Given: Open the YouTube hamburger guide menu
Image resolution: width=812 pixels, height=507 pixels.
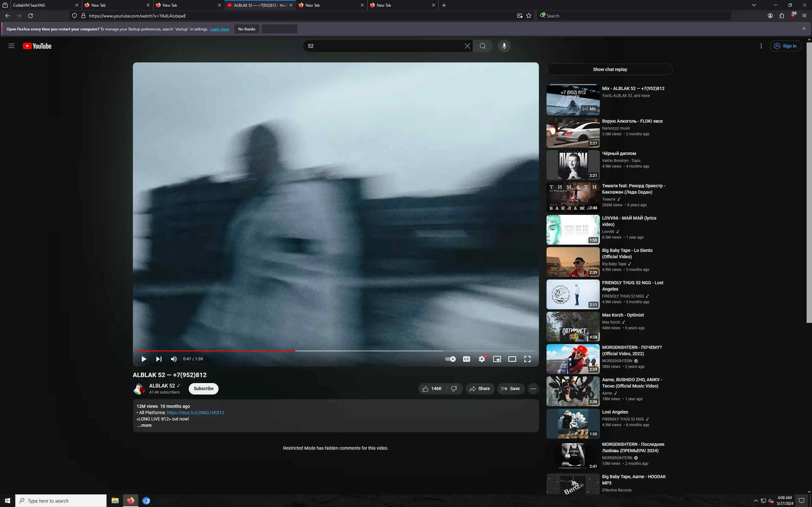Looking at the screenshot, I should point(11,46).
